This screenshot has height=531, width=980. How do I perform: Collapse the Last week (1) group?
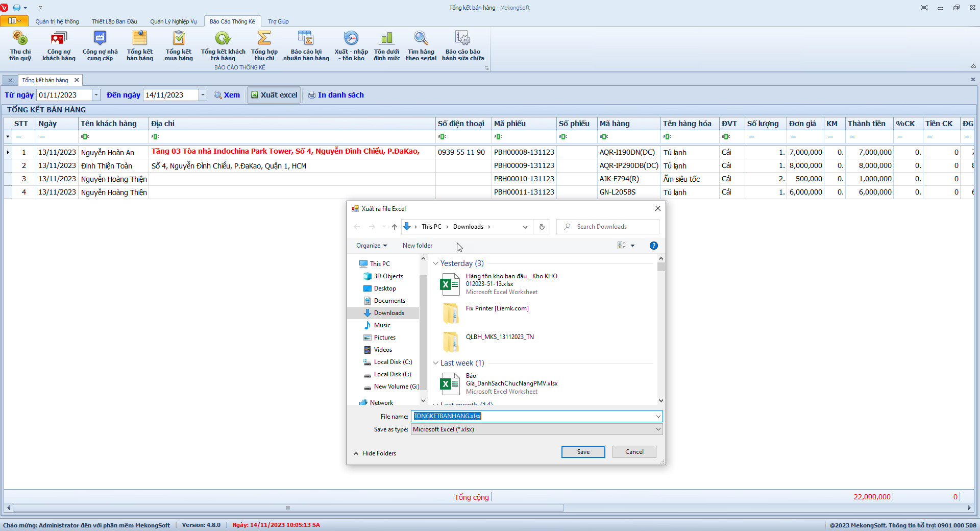435,363
